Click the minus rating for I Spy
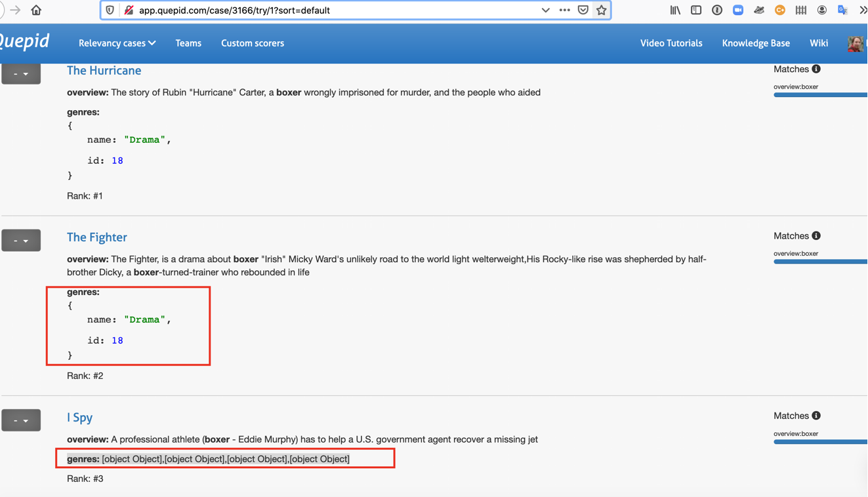The height and width of the screenshot is (497, 868). [x=15, y=420]
